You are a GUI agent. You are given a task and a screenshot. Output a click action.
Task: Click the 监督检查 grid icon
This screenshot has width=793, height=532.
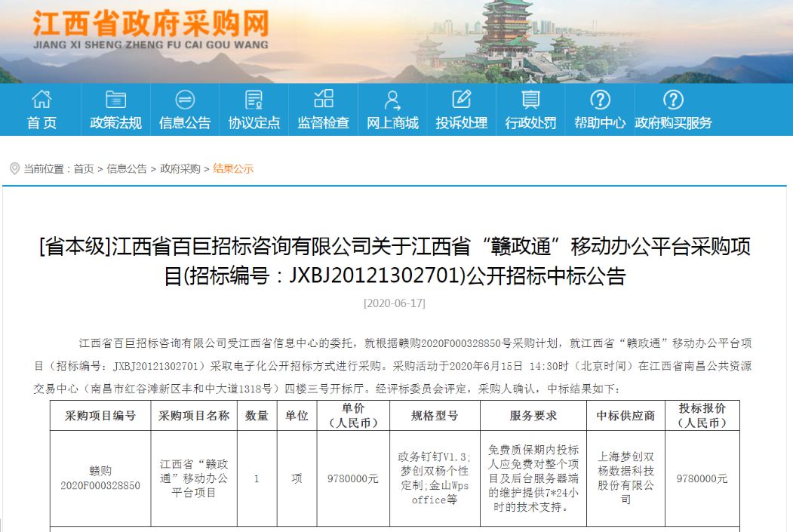[x=324, y=98]
